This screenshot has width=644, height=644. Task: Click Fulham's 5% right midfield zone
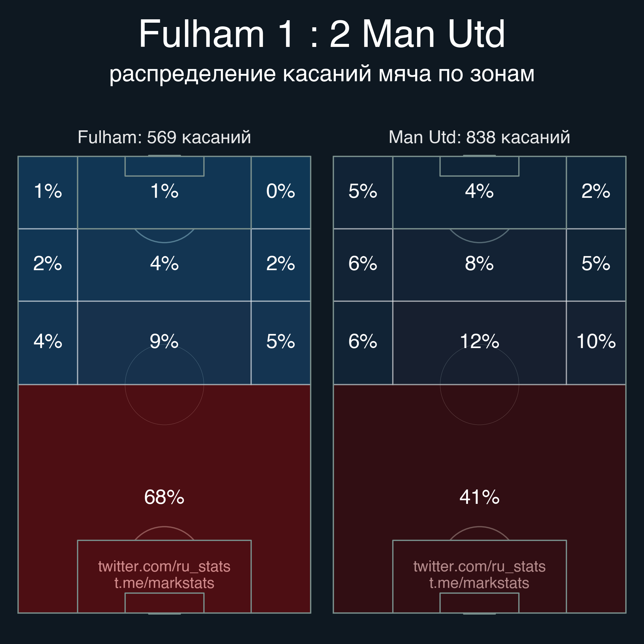click(x=281, y=343)
